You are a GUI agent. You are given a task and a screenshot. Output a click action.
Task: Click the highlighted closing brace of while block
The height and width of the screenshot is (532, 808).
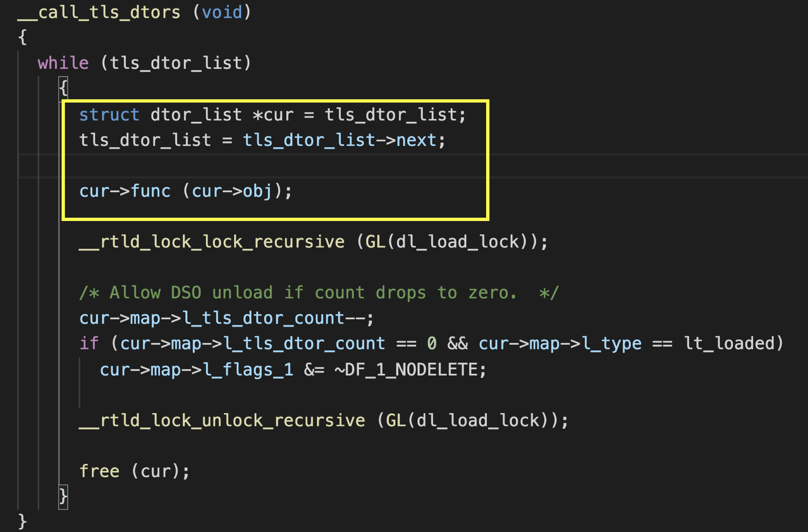pos(64,497)
